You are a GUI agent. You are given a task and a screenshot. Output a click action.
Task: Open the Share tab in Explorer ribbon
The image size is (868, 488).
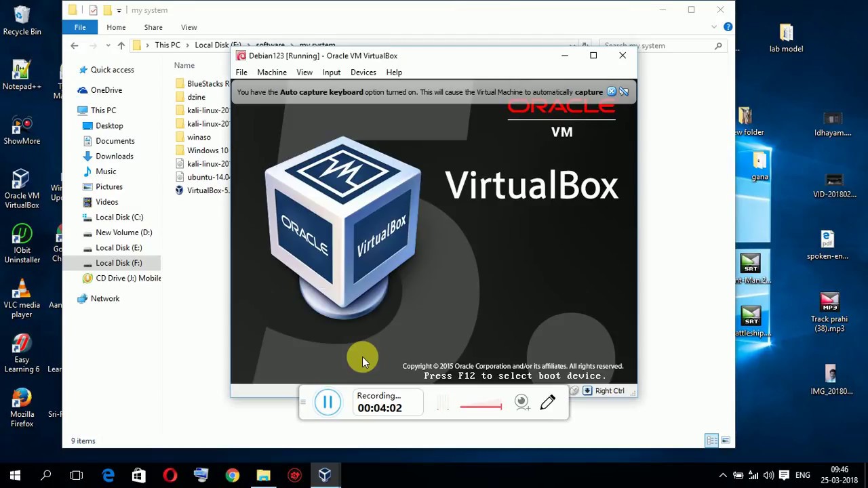[x=153, y=27]
